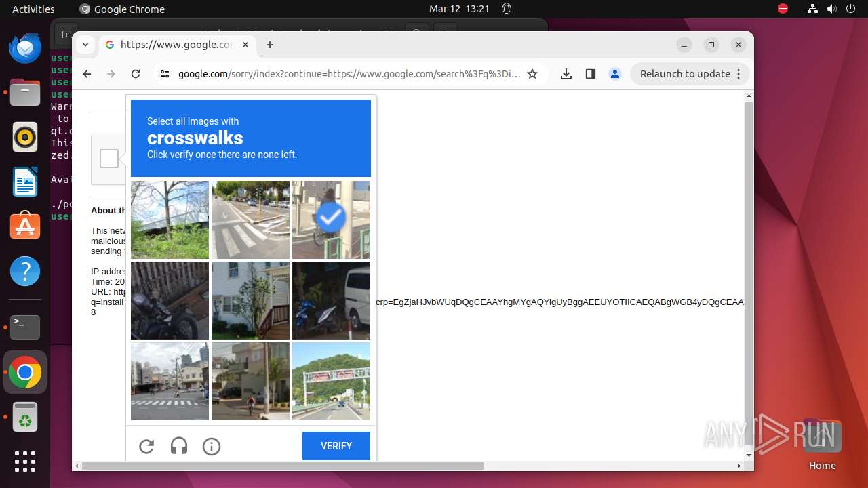
Task: Select the scooter beside white van tile
Action: pos(331,300)
